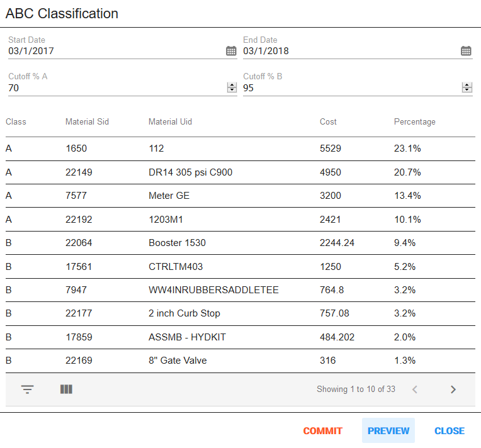Sort by the Percentage column header

[x=414, y=121]
